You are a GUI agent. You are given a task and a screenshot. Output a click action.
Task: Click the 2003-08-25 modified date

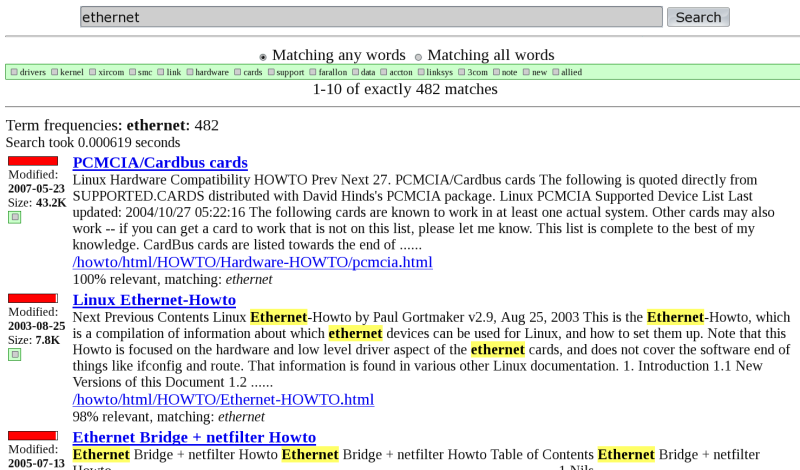(36, 326)
